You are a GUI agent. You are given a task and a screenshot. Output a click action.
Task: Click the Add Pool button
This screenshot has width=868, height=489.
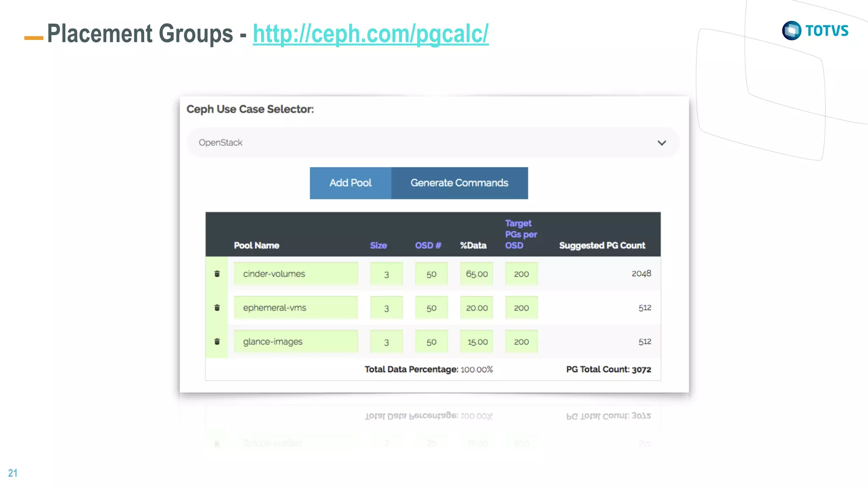[x=351, y=183]
